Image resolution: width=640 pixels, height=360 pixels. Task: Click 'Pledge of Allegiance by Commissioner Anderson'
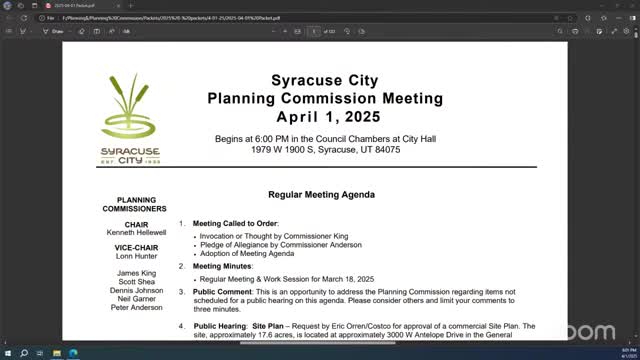coord(281,245)
